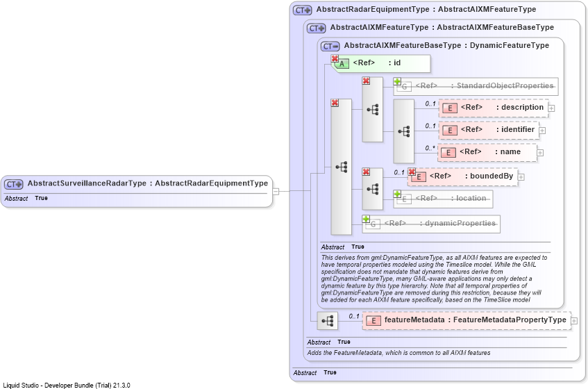Select the AbstractAIXMFeatureBaseType : DynamicFeatureType header

[446, 45]
